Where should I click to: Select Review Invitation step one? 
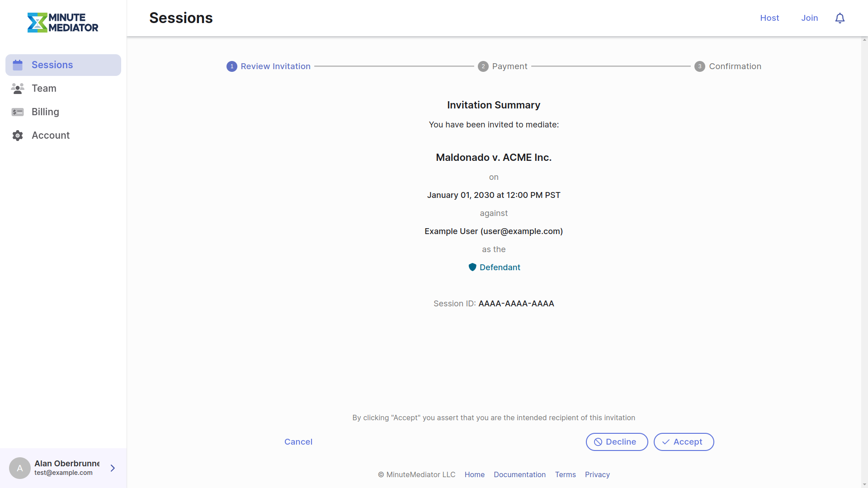[x=269, y=66]
